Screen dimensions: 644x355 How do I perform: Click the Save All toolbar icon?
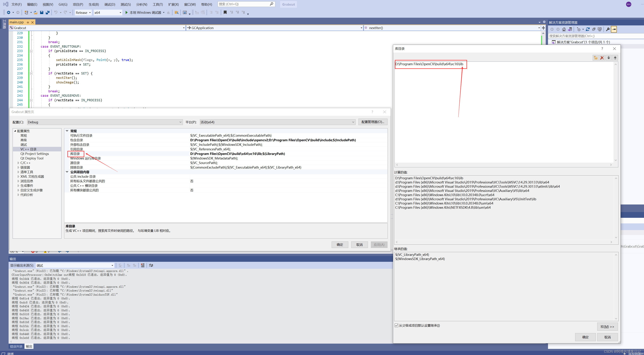coord(47,12)
